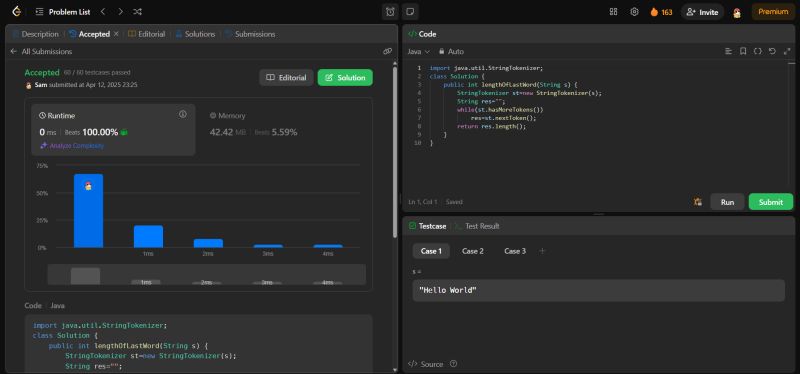Click the panel divider handle above Testcase
The height and width of the screenshot is (374, 800).
coord(598,214)
